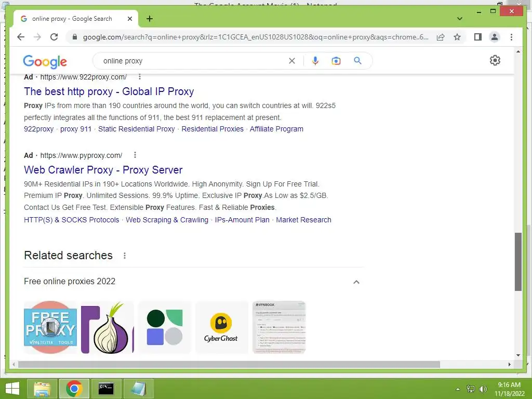
Task: Open Chrome's three-dot menu
Action: point(511,37)
